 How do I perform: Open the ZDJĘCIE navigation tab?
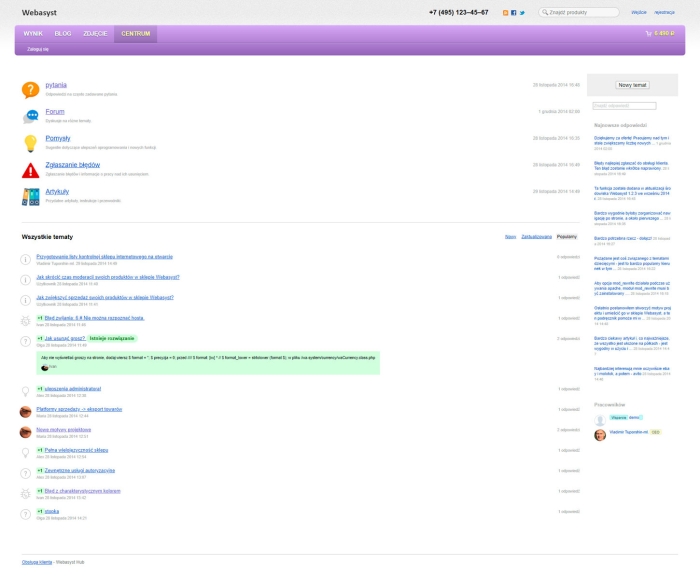95,33
